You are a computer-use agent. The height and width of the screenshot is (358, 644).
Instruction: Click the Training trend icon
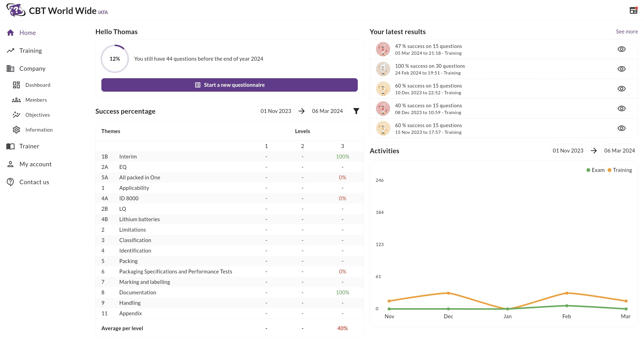10,50
